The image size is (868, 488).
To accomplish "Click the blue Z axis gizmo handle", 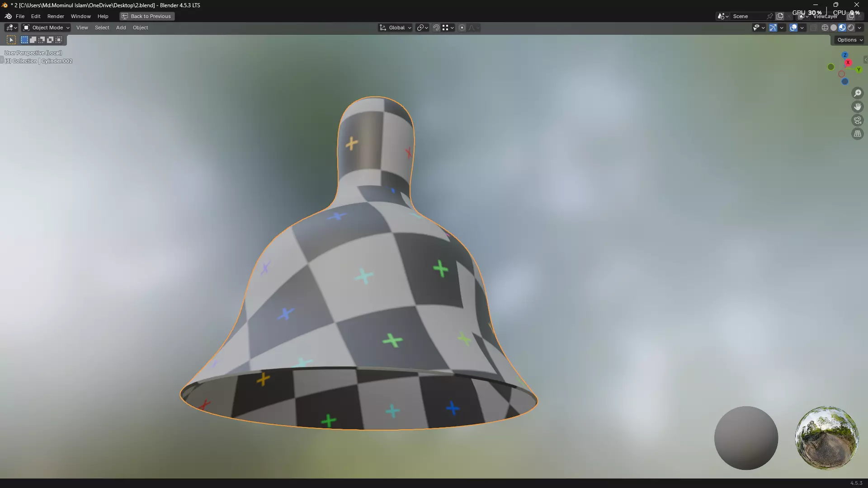I will click(844, 55).
